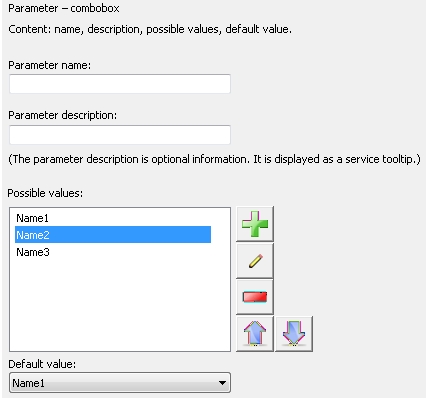Viewport: 426px width, 398px height.
Task: Focus the Parameter name text field
Action: pyautogui.click(x=120, y=84)
